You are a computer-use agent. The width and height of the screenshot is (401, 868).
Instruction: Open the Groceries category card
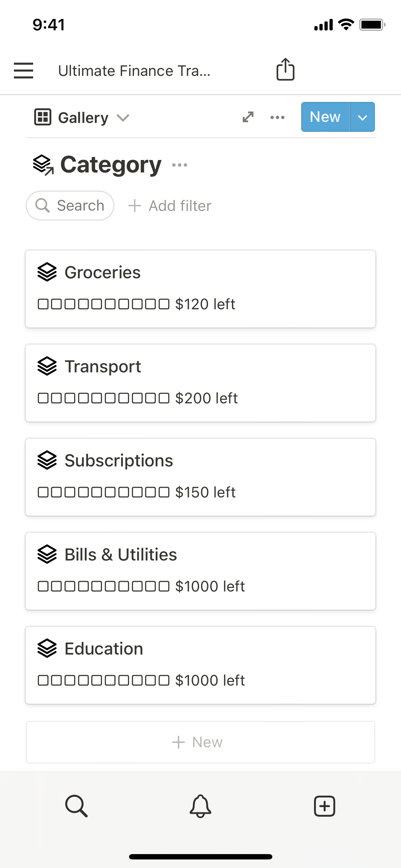coord(200,289)
